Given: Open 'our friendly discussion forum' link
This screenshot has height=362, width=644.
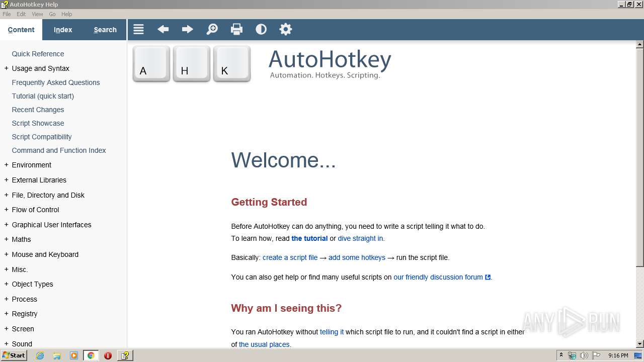Looking at the screenshot, I should coord(442,277).
